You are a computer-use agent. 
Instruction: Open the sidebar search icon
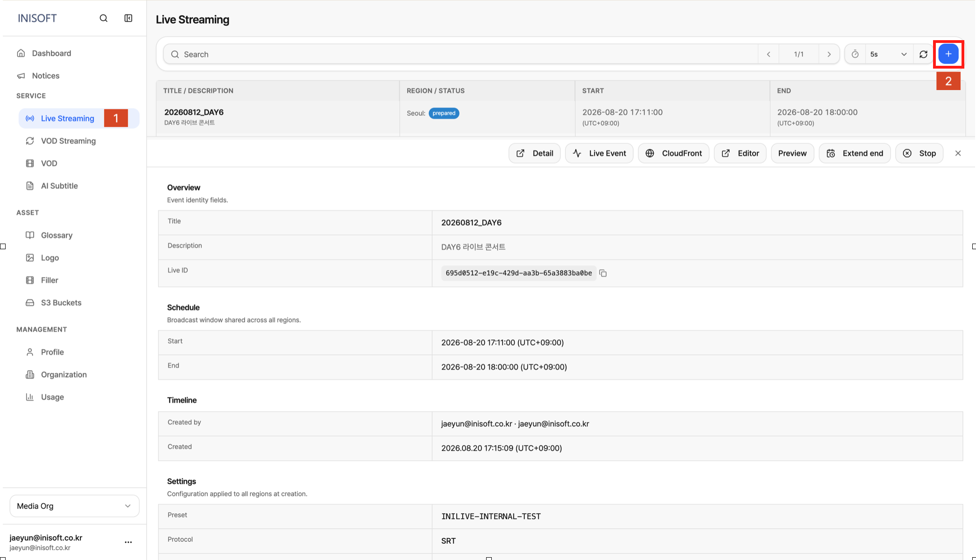pos(104,18)
